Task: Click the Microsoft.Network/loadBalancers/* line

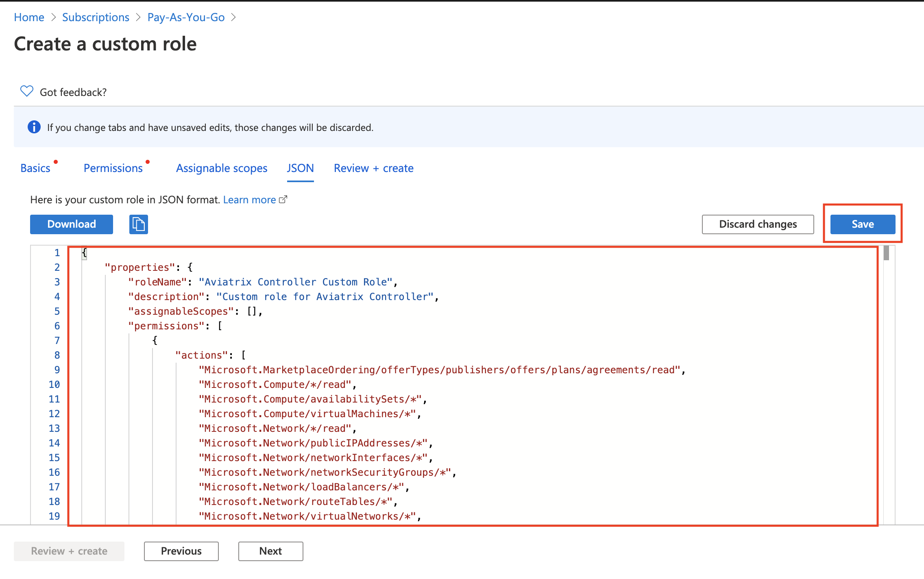Action: point(304,487)
